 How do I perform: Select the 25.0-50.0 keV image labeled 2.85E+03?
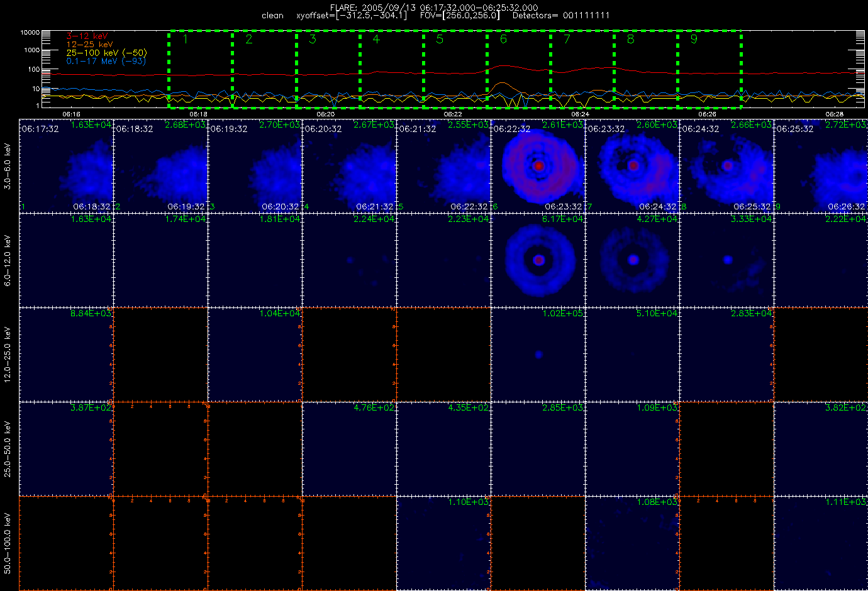tap(538, 448)
